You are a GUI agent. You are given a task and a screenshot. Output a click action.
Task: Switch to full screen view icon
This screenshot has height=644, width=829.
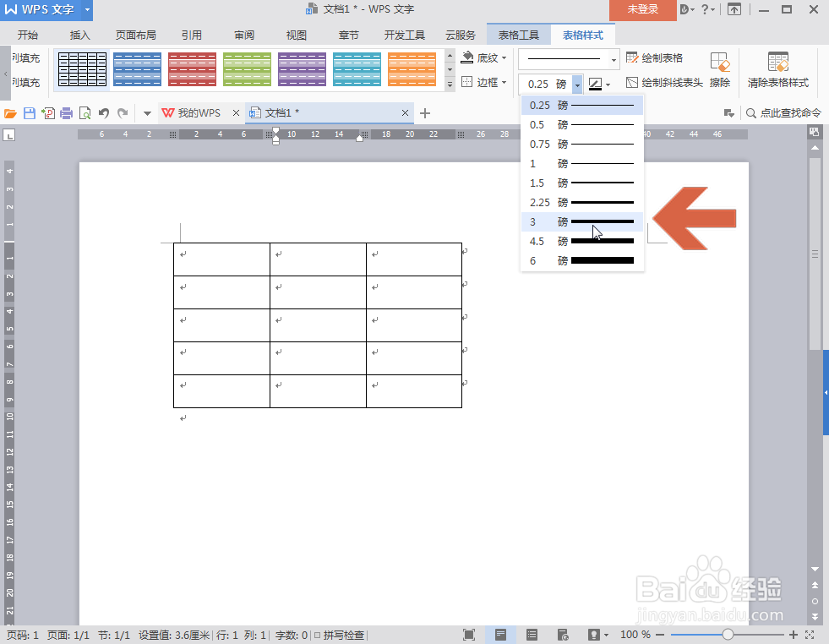coord(468,635)
